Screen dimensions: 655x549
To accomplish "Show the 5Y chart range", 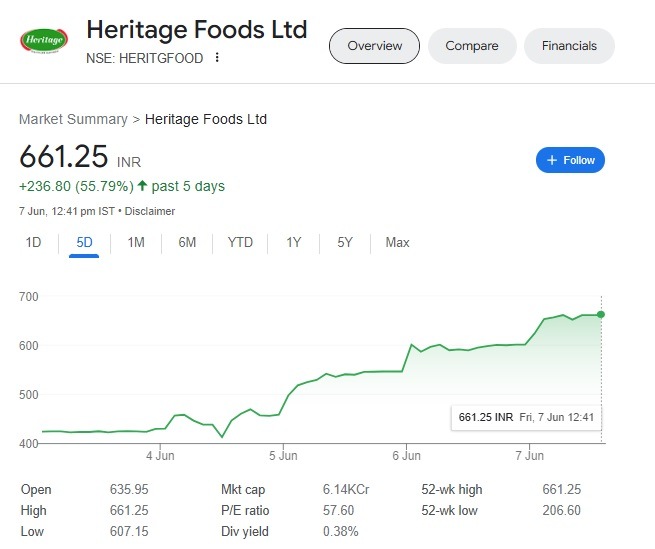I will click(345, 242).
